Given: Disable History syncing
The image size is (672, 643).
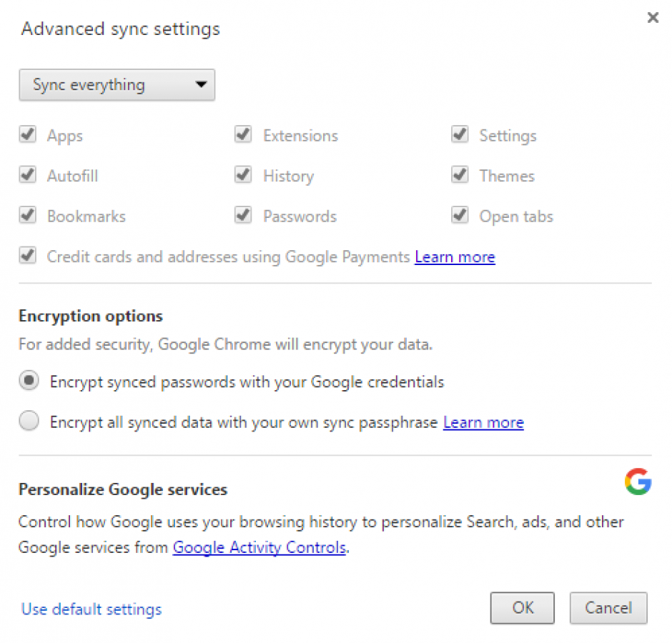Looking at the screenshot, I should 243,175.
